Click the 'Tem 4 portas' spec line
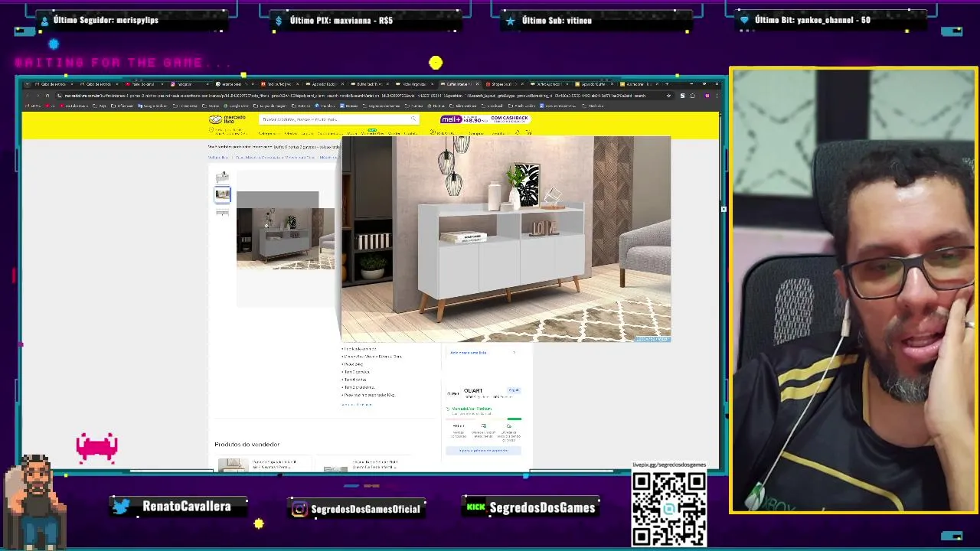The image size is (980, 551). coord(355,380)
